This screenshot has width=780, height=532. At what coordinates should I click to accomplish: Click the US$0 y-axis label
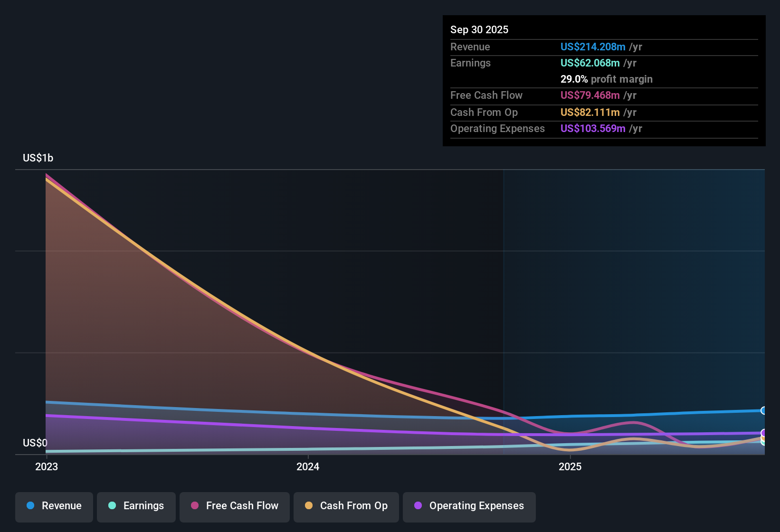[x=35, y=443]
